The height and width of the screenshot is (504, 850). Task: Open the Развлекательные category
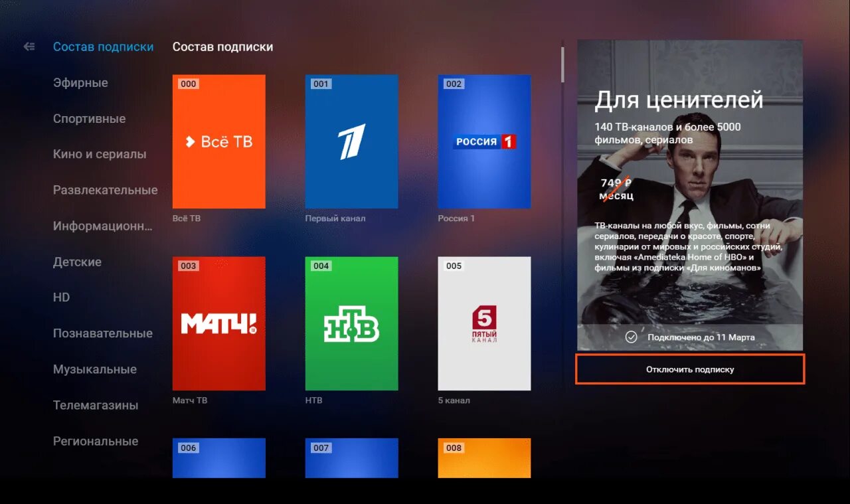tap(106, 190)
